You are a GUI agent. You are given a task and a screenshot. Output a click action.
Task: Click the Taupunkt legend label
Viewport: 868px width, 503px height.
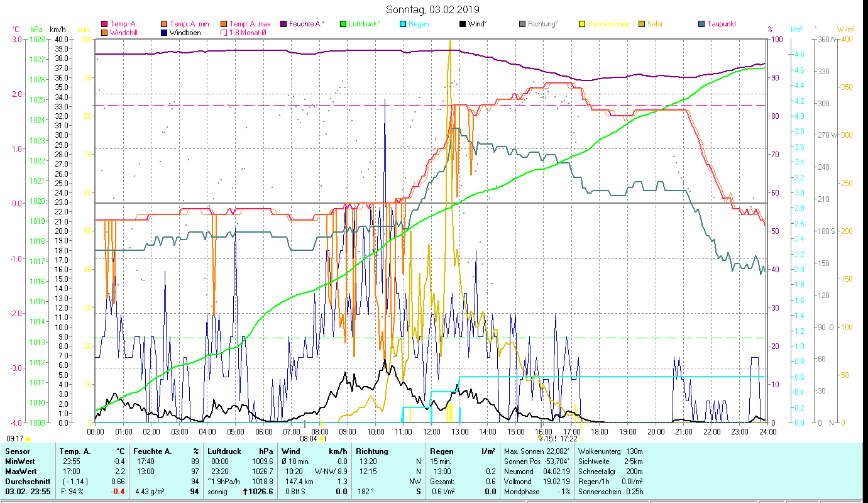tap(721, 24)
